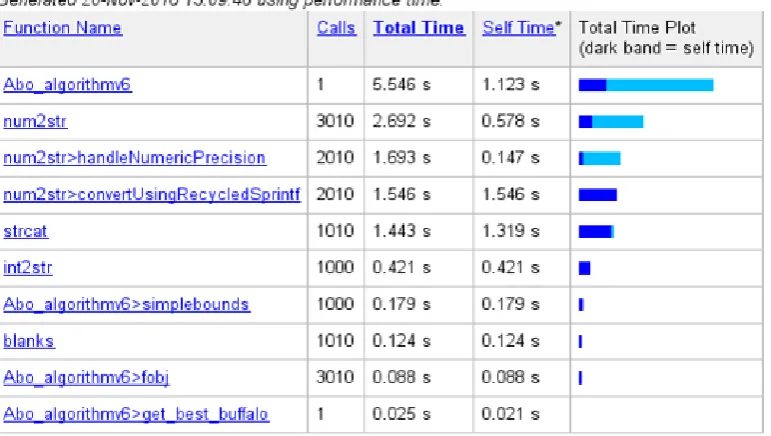The width and height of the screenshot is (771, 436).
Task: Click total time 0.179 s in simplebounds row
Action: click(401, 304)
